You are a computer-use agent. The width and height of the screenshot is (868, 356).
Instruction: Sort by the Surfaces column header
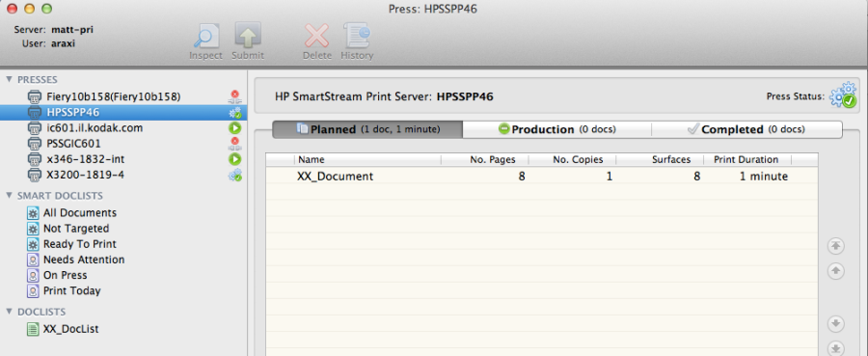[x=660, y=159]
